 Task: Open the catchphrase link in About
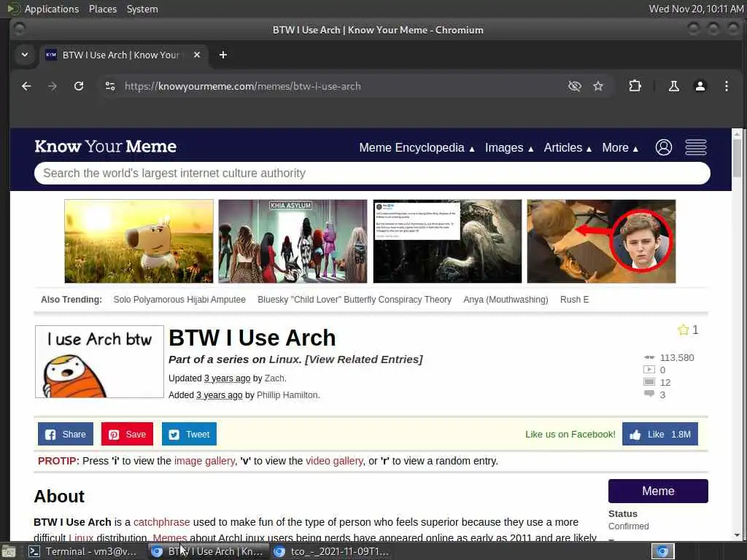161,522
